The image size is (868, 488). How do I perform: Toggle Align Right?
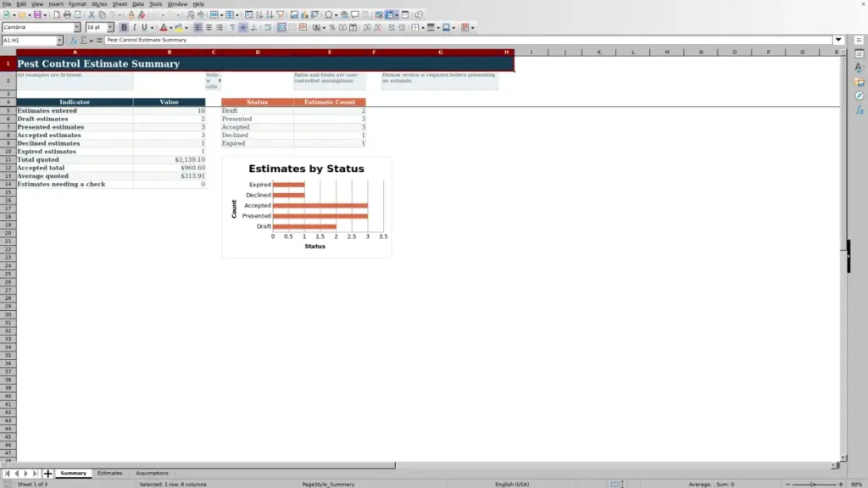[x=220, y=27]
